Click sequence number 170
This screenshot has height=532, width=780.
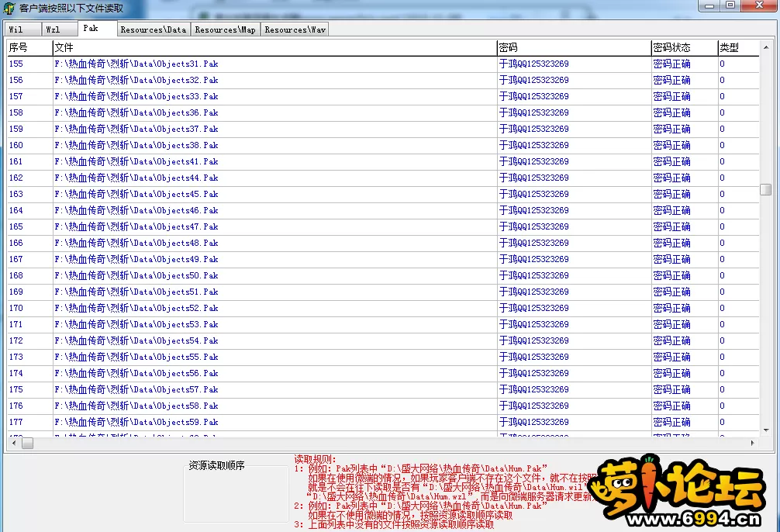click(16, 308)
